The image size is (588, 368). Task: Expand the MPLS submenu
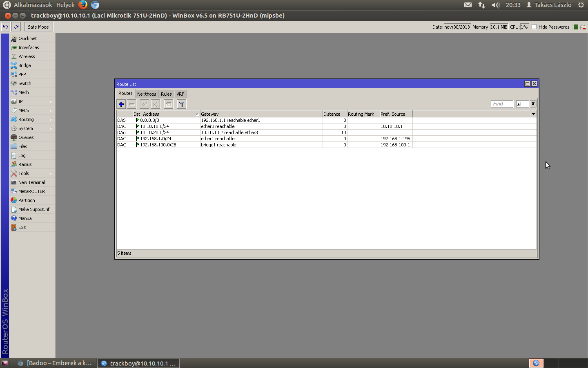32,110
